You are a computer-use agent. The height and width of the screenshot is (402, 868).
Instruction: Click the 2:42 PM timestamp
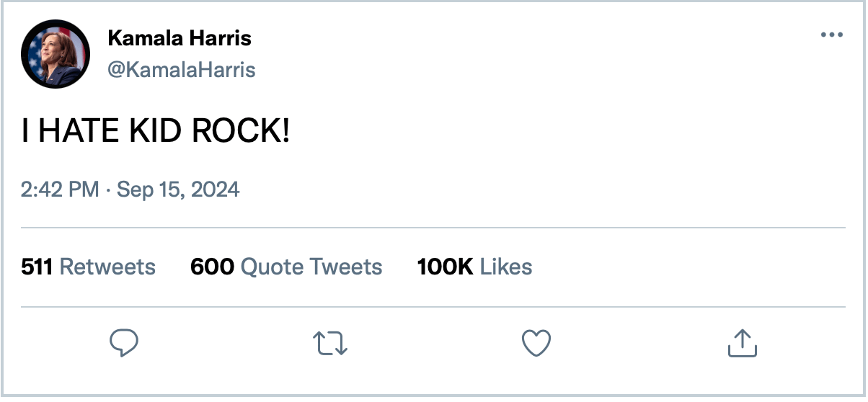pos(60,189)
